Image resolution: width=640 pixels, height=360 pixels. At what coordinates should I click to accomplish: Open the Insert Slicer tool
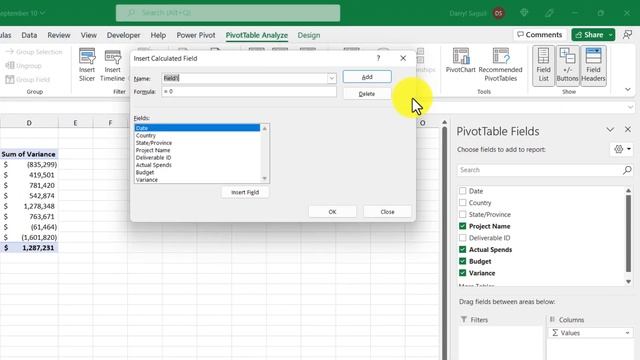[87, 65]
